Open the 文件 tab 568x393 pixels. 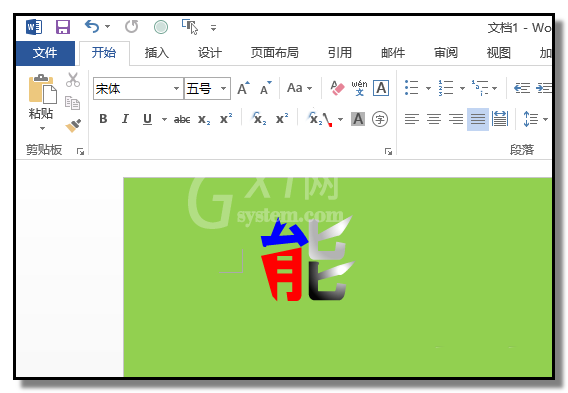pyautogui.click(x=45, y=53)
